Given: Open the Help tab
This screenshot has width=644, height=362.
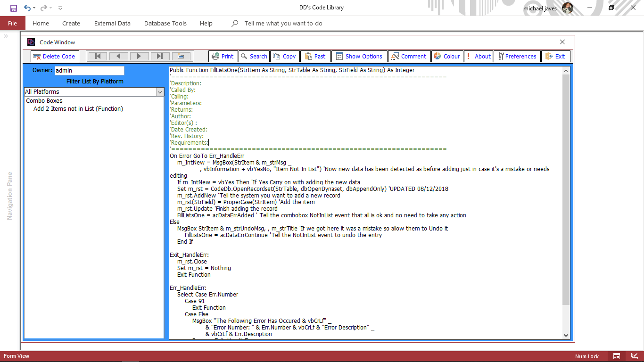Looking at the screenshot, I should coord(206,23).
